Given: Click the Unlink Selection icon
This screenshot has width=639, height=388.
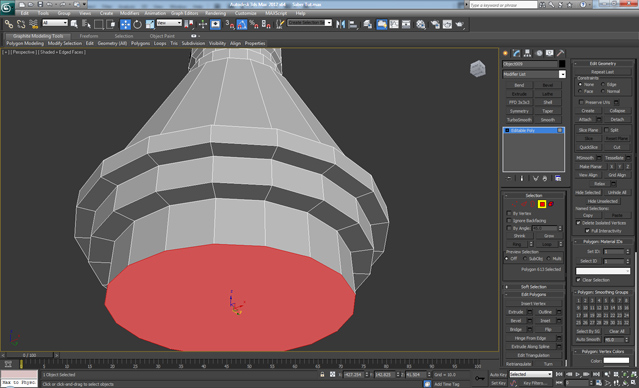Looking at the screenshot, I should pyautogui.click(x=21, y=24).
